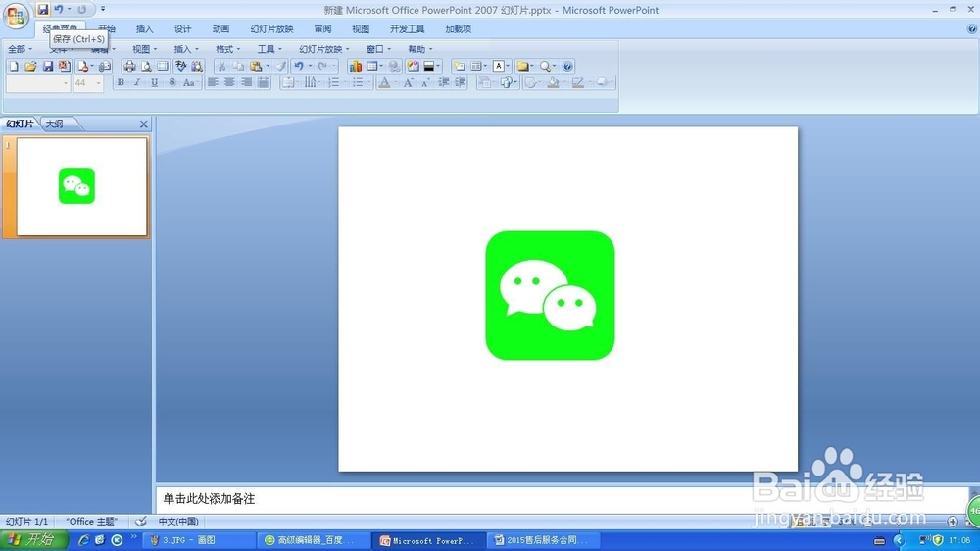980x551 pixels.
Task: Switch to the 幻灯片放映 ribbon tab
Action: [271, 28]
